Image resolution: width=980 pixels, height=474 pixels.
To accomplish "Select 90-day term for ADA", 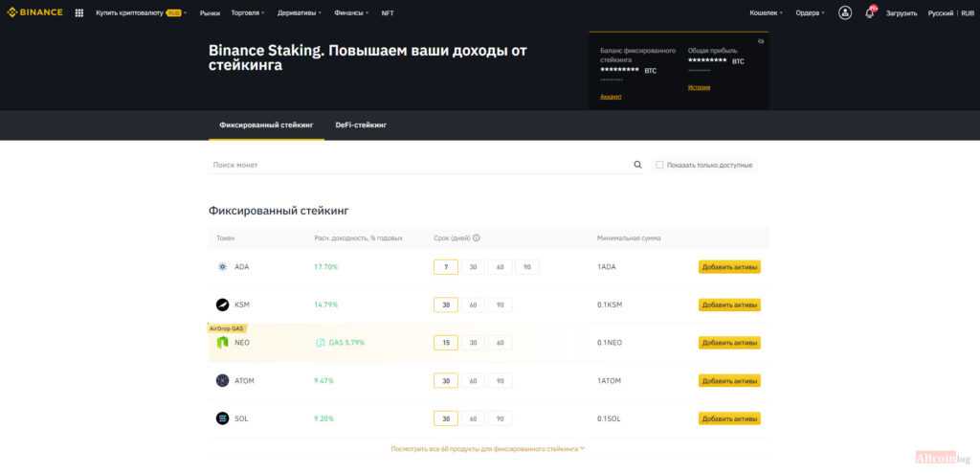I will [x=527, y=267].
